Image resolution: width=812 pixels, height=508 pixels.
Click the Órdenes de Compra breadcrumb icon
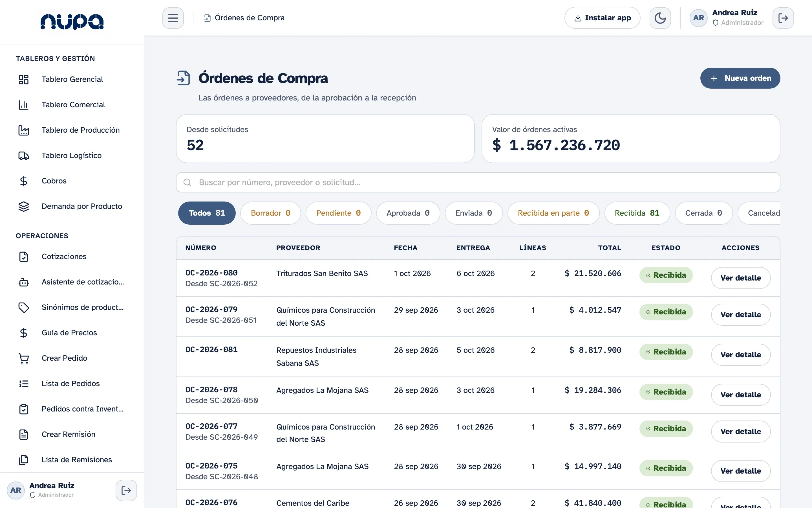207,18
